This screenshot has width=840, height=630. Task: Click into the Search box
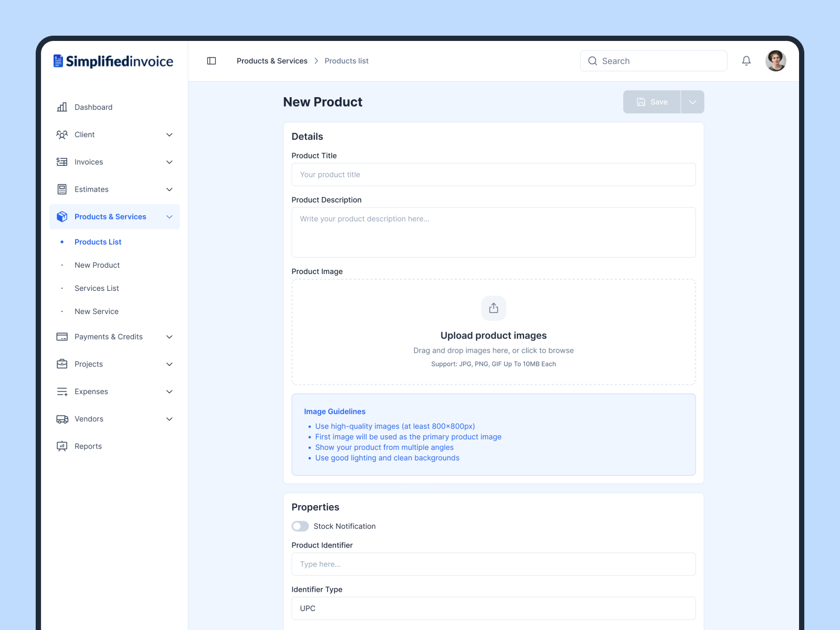[654, 61]
